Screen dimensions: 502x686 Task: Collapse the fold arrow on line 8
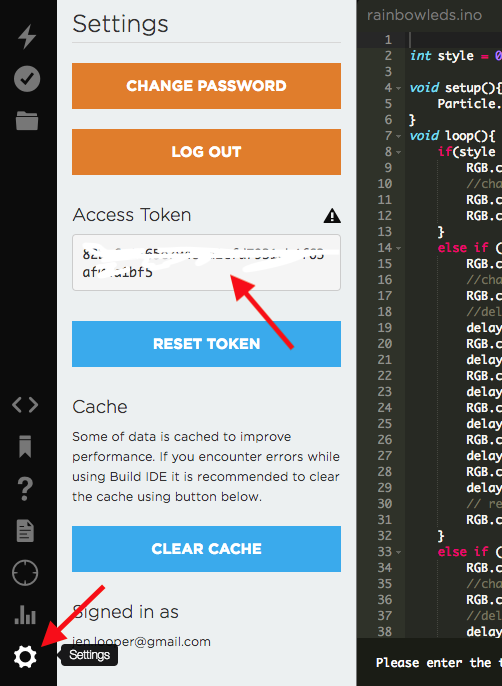point(399,153)
